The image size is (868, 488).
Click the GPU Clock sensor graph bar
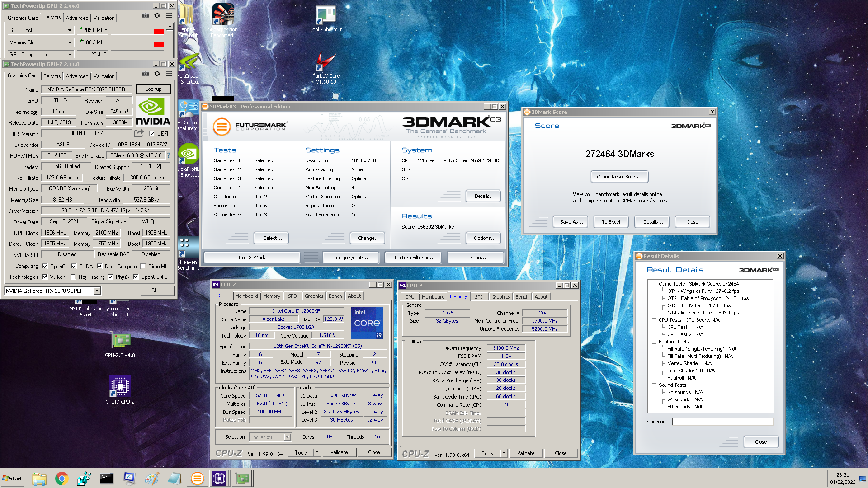pyautogui.click(x=137, y=30)
